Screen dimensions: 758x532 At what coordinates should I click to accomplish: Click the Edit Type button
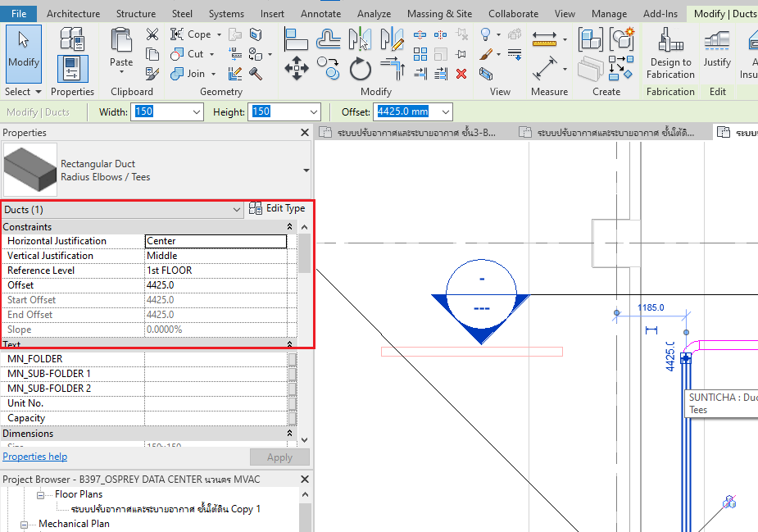tap(277, 207)
